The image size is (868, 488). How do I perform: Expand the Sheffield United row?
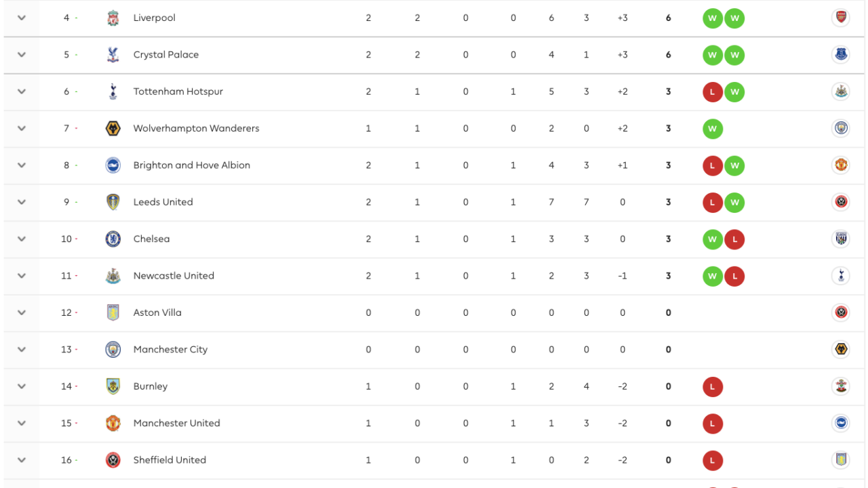point(22,460)
